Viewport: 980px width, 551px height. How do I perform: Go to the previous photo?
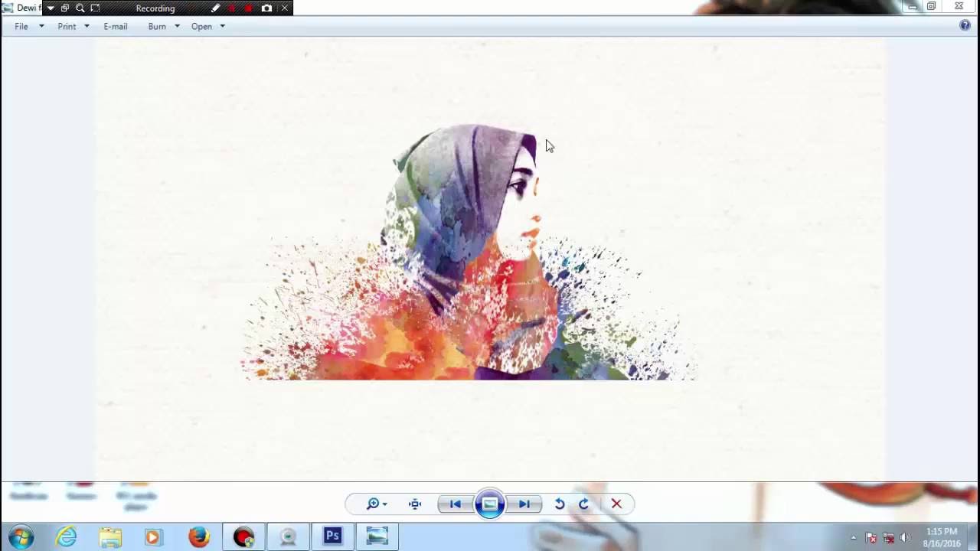click(x=455, y=504)
